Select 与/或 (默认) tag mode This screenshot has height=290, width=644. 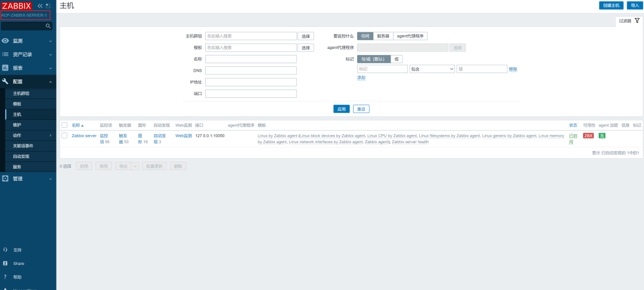pos(374,58)
